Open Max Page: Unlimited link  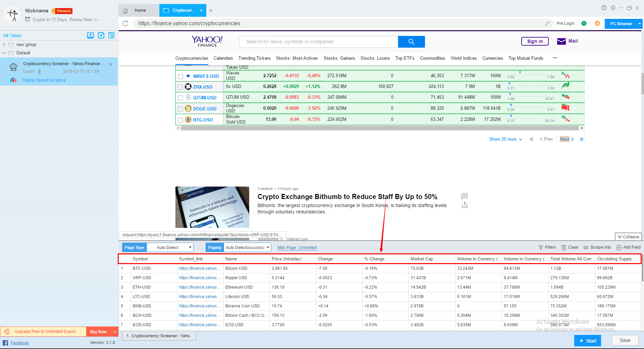point(297,248)
